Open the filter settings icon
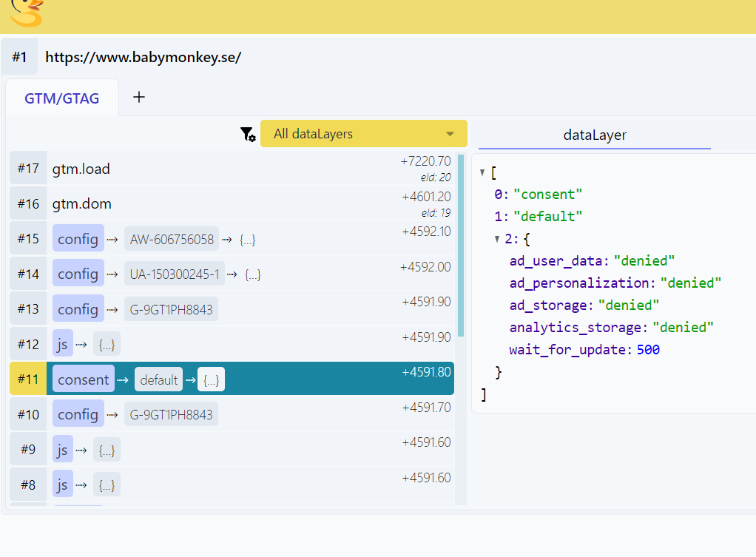Image resolution: width=756 pixels, height=557 pixels. click(248, 135)
